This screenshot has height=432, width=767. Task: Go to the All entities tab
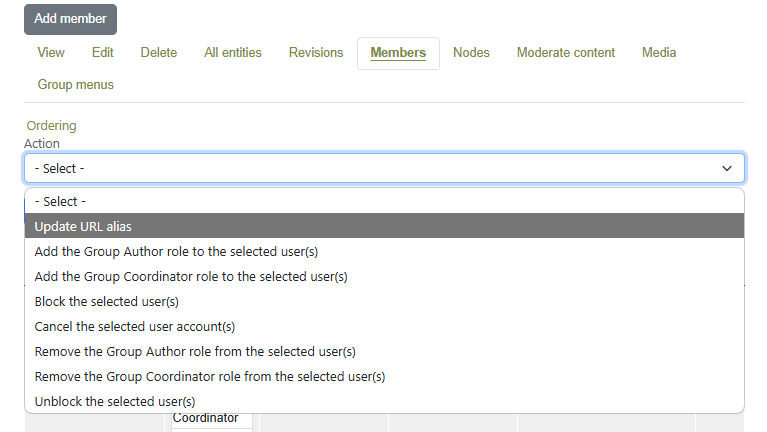click(x=233, y=53)
